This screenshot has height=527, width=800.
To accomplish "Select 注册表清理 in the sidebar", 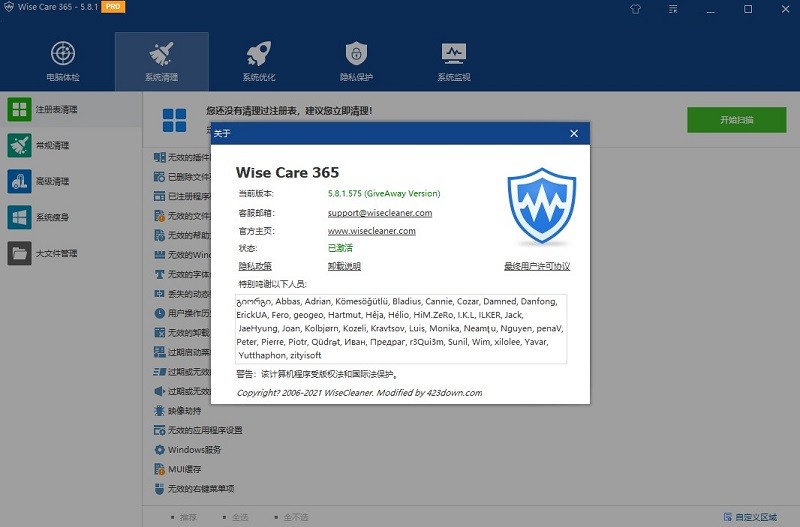I will point(71,110).
